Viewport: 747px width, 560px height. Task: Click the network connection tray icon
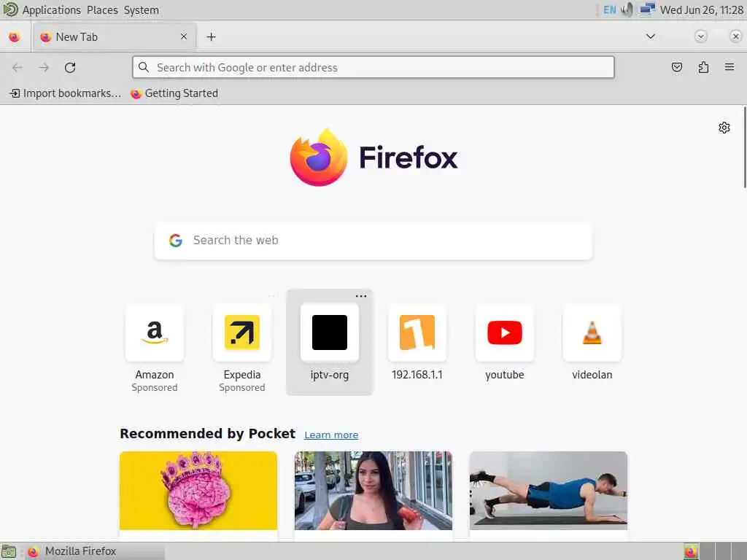pyautogui.click(x=647, y=9)
